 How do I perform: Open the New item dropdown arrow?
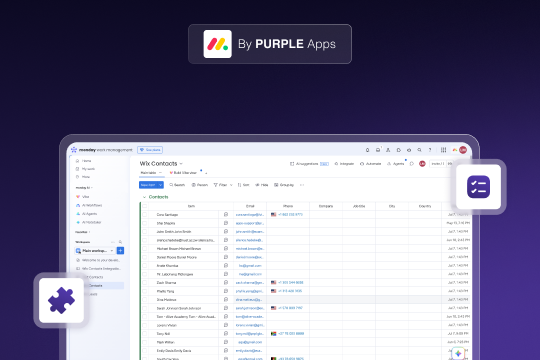pos(160,185)
